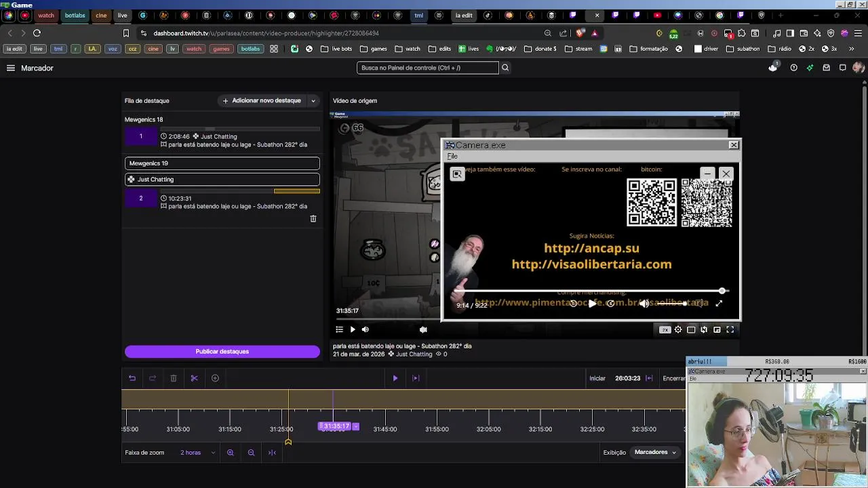Open the chapters list icon in source player
This screenshot has height=488, width=868.
(x=340, y=329)
